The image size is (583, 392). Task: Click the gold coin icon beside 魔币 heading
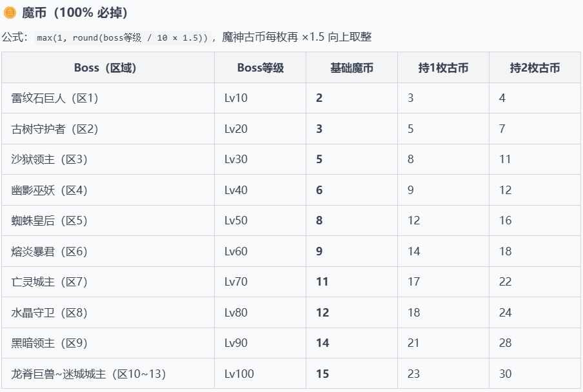pos(10,13)
